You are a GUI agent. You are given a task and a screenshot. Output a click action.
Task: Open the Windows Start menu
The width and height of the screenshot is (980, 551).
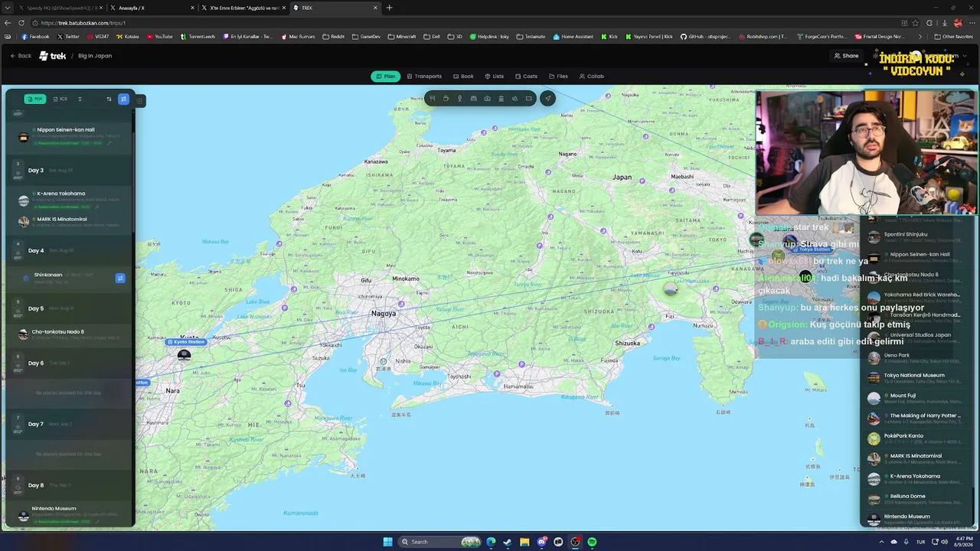pos(387,542)
